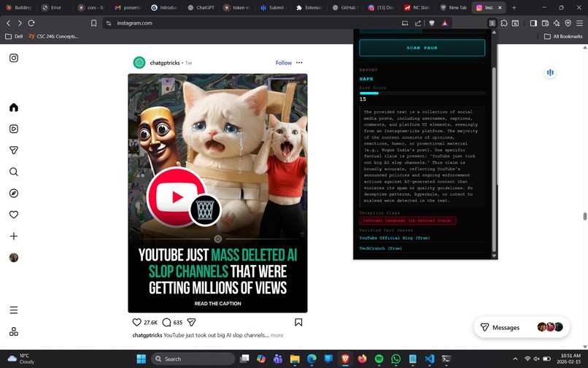
Task: Open CSC 246: Concepts bookmark
Action: coord(53,37)
